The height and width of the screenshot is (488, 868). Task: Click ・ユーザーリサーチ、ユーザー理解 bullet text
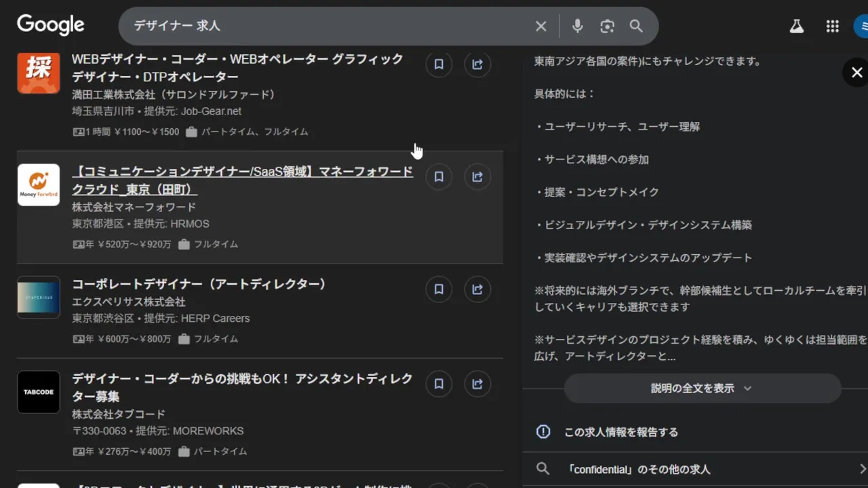[617, 127]
